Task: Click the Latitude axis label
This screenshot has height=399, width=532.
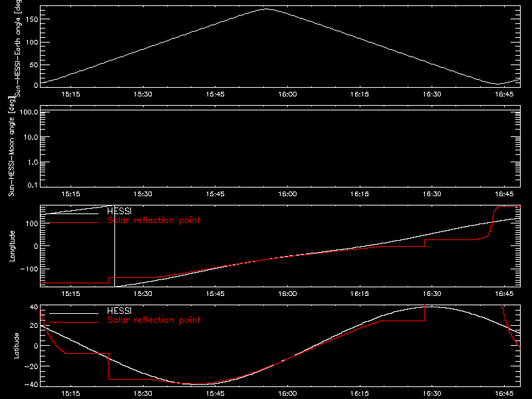Action: [16, 346]
